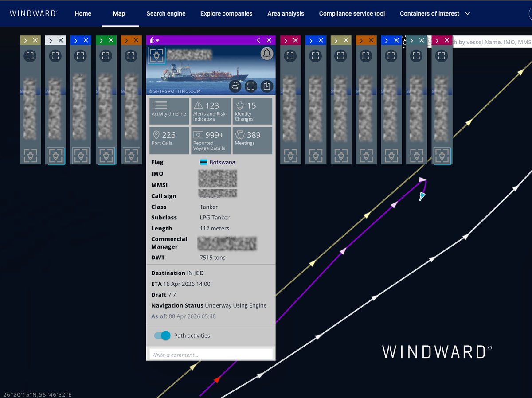Close the teal-header vessel card
Image resolution: width=532 pixels, height=398 pixels.
(422, 40)
